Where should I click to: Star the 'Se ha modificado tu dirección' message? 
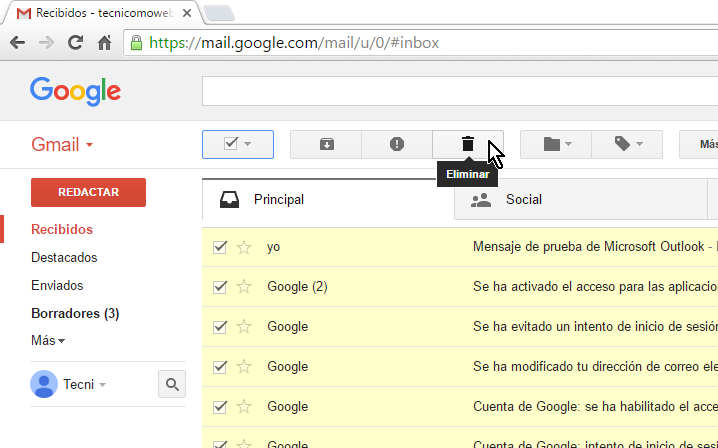click(x=244, y=367)
